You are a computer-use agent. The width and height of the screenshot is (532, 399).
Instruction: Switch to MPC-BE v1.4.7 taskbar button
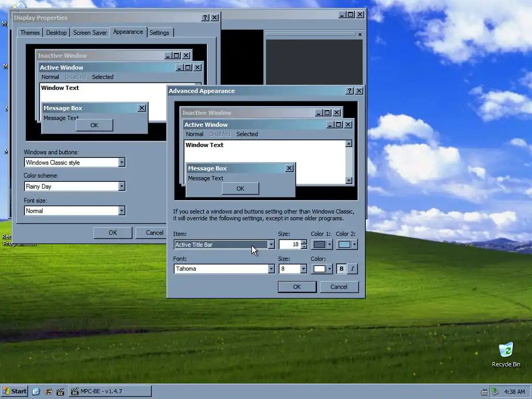pyautogui.click(x=110, y=391)
